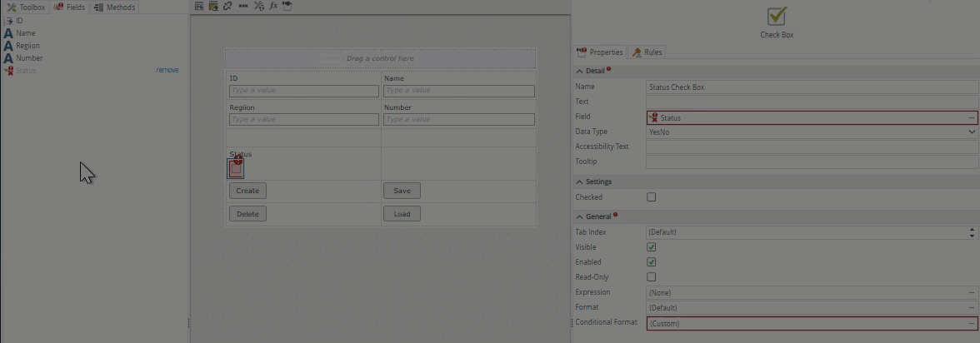Image resolution: width=980 pixels, height=343 pixels.
Task: Click the Tooltip input field
Action: 811,162
